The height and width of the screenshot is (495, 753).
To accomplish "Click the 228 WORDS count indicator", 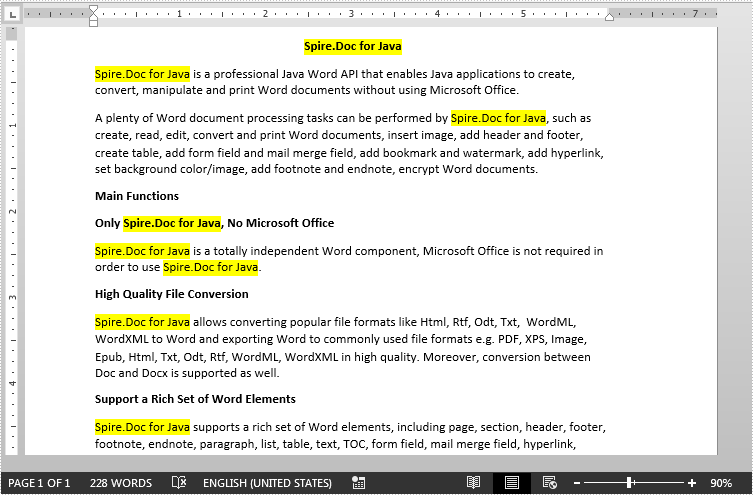I will click(121, 483).
